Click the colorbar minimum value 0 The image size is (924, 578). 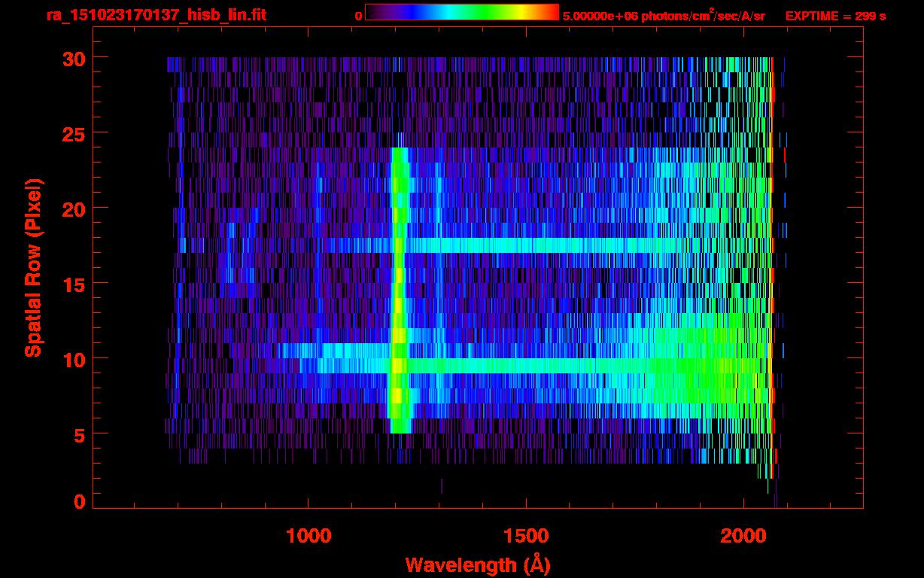tap(358, 16)
